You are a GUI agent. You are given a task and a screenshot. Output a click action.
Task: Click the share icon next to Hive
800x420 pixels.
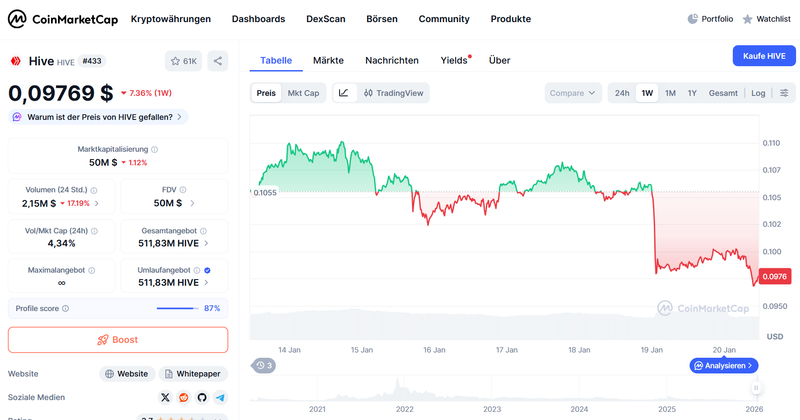(218, 61)
